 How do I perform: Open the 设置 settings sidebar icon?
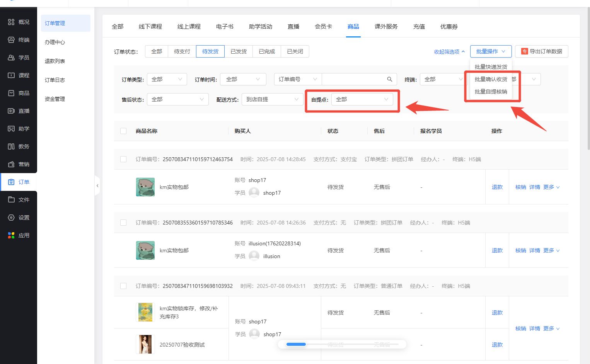pyautogui.click(x=11, y=218)
